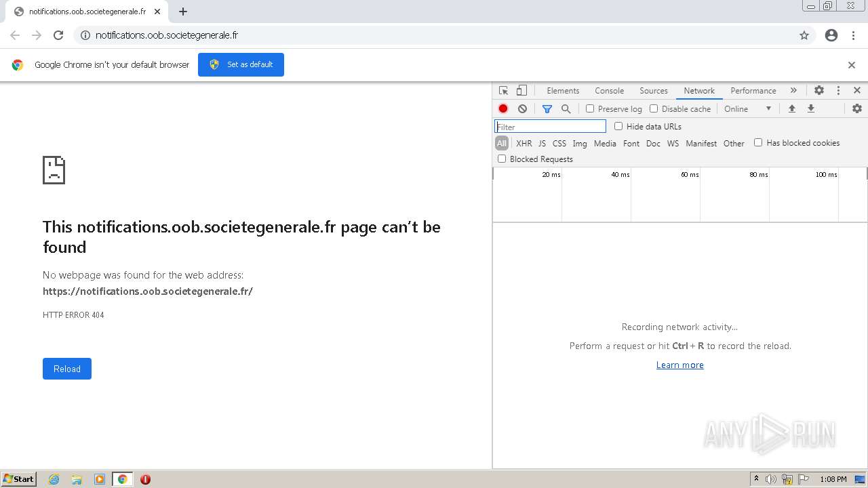
Task: Filter requests by Manifest
Action: (701, 143)
